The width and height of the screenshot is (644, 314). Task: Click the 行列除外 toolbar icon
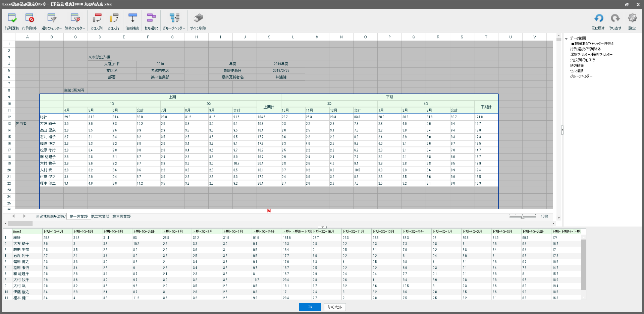30,18
